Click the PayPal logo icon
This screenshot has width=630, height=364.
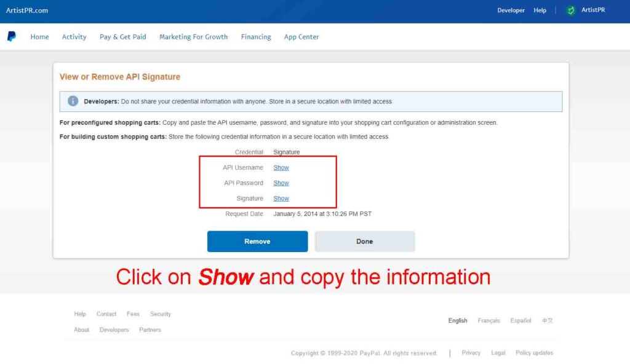coord(12,36)
